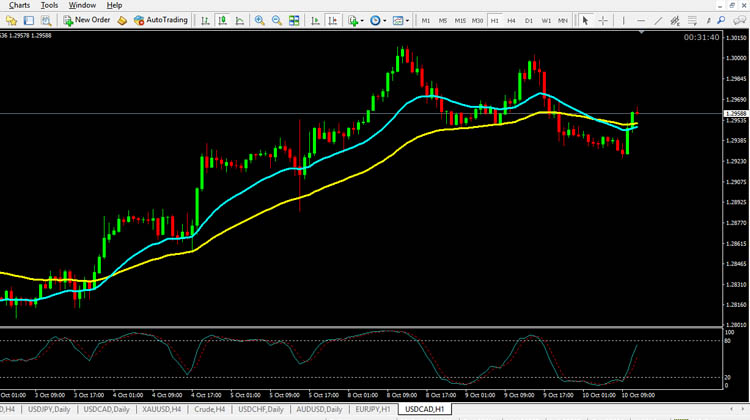Select the D1 timeframe
Image resolution: width=750 pixels, height=420 pixels.
pos(529,21)
